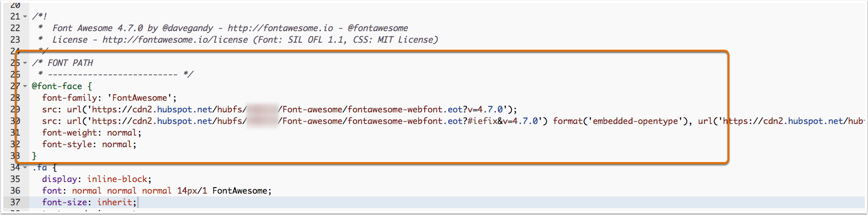868x215 pixels.
Task: Collapse the FONT PATH comment fold arrow
Action: [25, 63]
